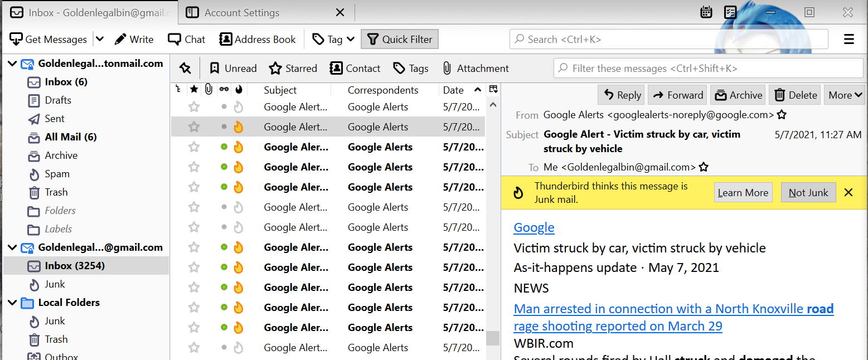Viewport: 868px width, 360px height.
Task: Toggle the Unread quick filter
Action: point(233,69)
